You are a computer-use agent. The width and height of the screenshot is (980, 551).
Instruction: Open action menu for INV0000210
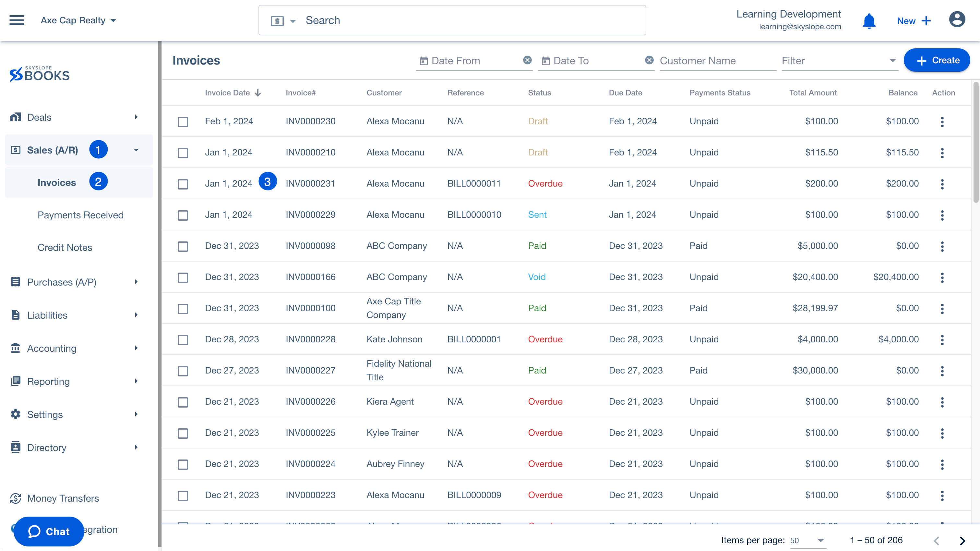pos(942,153)
